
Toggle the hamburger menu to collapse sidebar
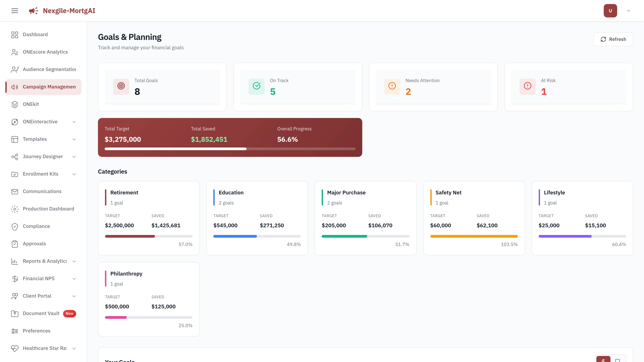tap(14, 11)
